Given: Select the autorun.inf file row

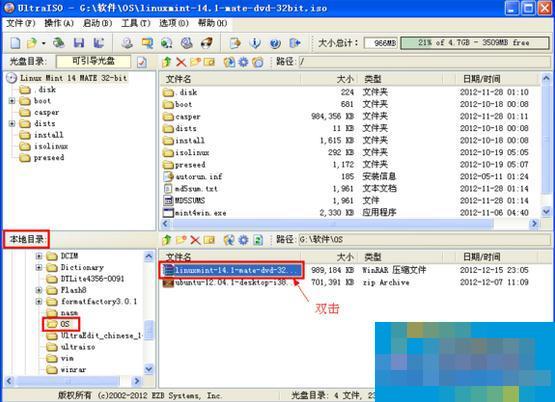Looking at the screenshot, I should (x=350, y=176).
